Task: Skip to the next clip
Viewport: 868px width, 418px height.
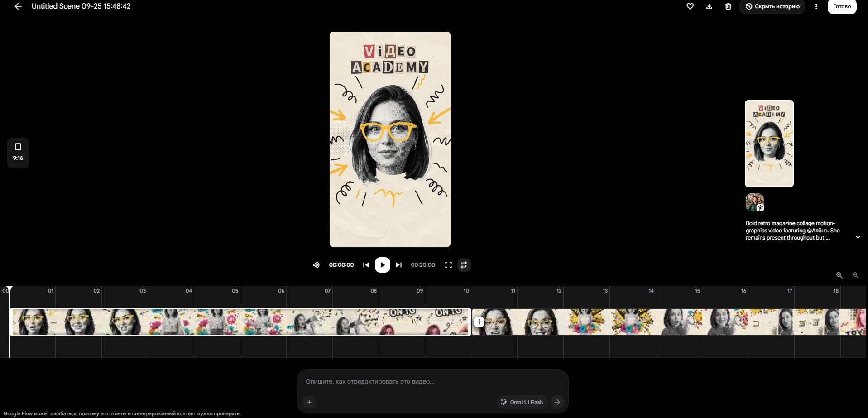Action: click(398, 265)
